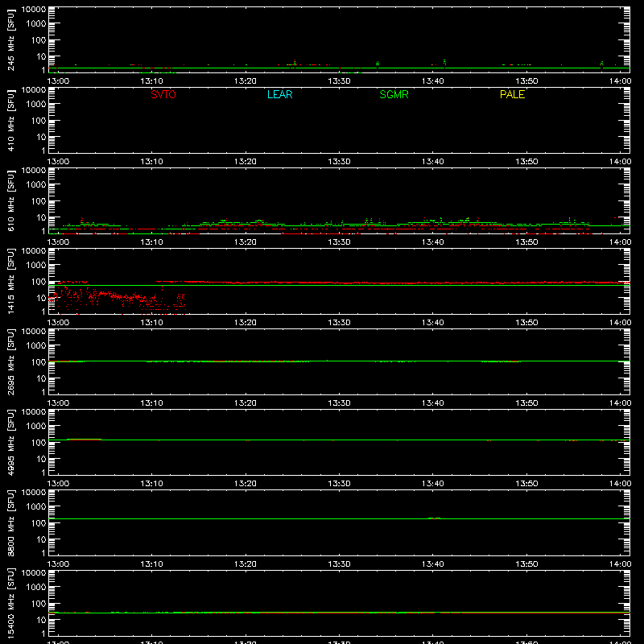The width and height of the screenshot is (644, 644).
Task: Select the 15400 MHz [SFU] axis title
Action: (x=10, y=604)
